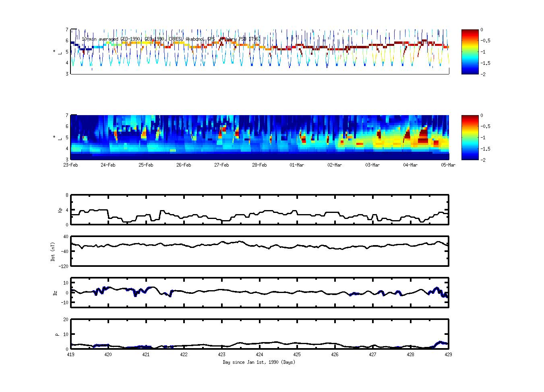The image size is (544, 392).
Task: Click the 419 tick label on bottom axis
Action: [70, 355]
